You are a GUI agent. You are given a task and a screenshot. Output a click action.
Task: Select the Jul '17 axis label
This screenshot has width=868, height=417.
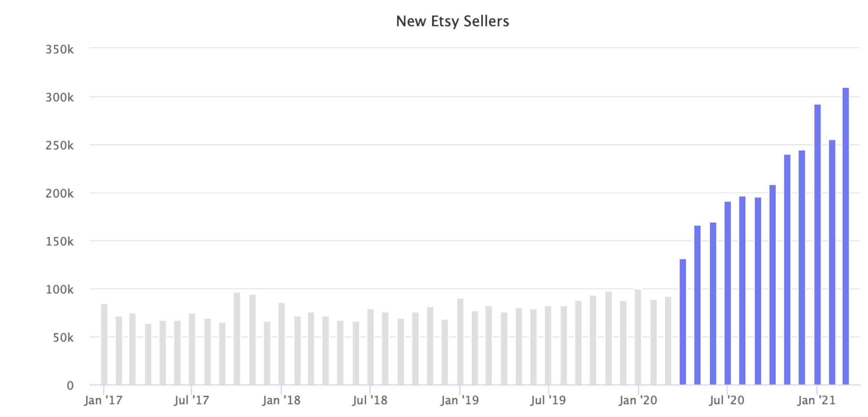pos(192,400)
